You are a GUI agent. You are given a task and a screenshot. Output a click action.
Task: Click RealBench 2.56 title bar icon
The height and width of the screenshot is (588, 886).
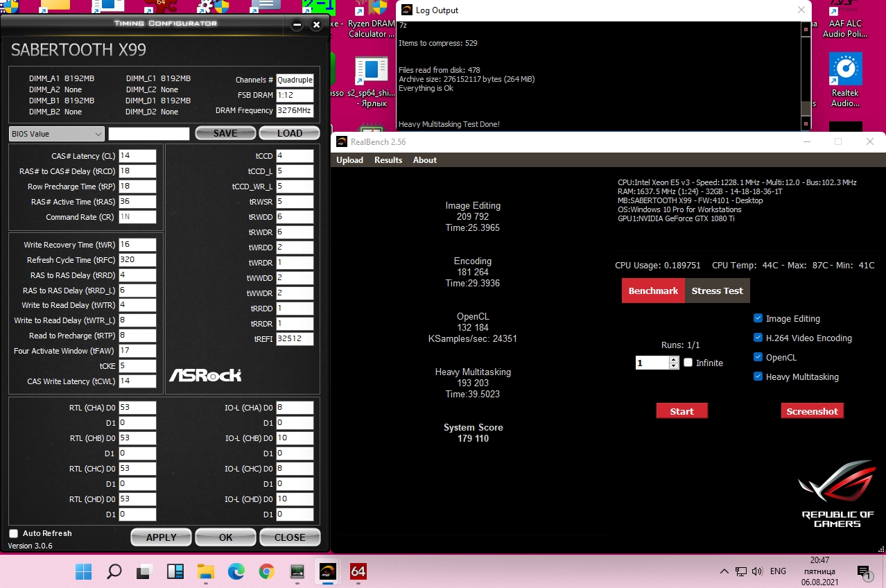tap(342, 141)
